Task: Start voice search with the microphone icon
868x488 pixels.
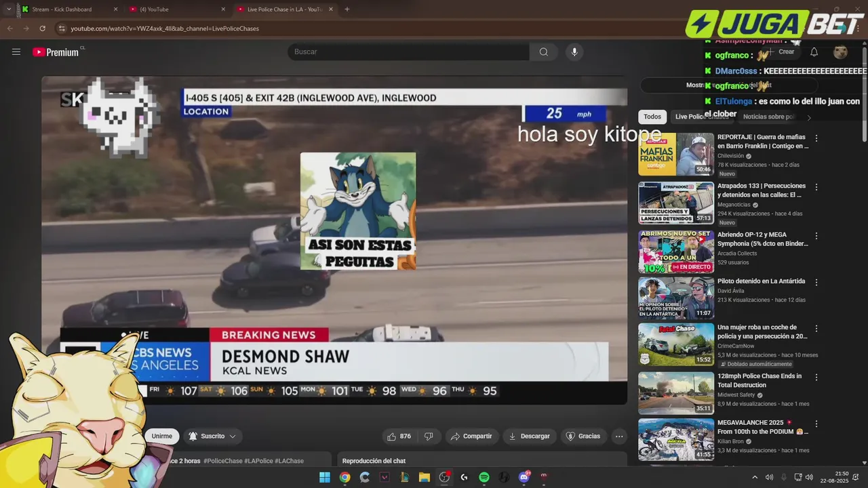Action: pyautogui.click(x=574, y=52)
